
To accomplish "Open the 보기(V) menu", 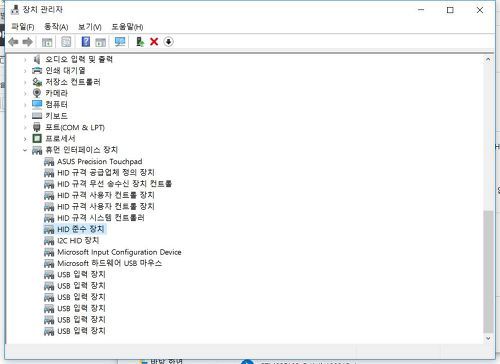I will (x=90, y=27).
